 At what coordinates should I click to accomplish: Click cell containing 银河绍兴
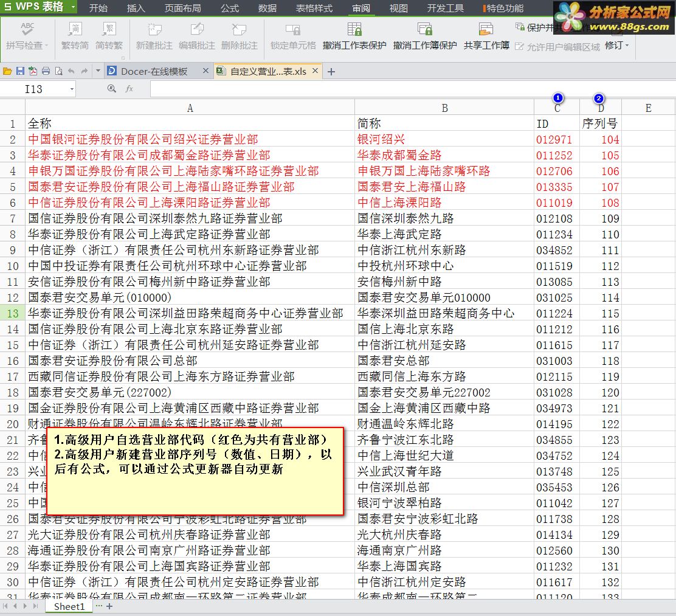coord(444,139)
